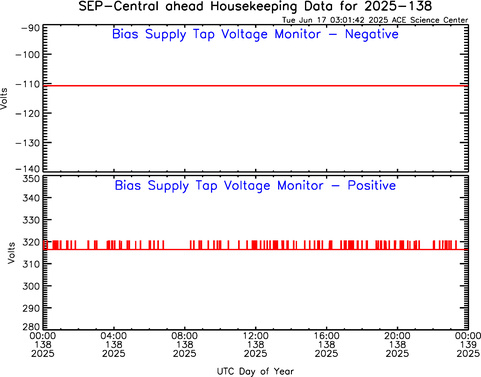
Task: Select the 'Bias Supply Tap Voltage Monitor – Negative' label
Action: pyautogui.click(x=255, y=35)
